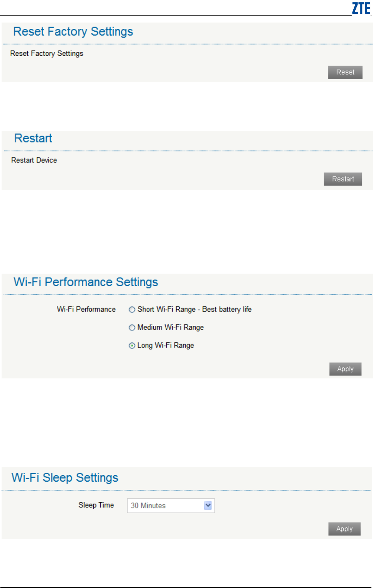Click the Reset factory settings button

pos(345,72)
